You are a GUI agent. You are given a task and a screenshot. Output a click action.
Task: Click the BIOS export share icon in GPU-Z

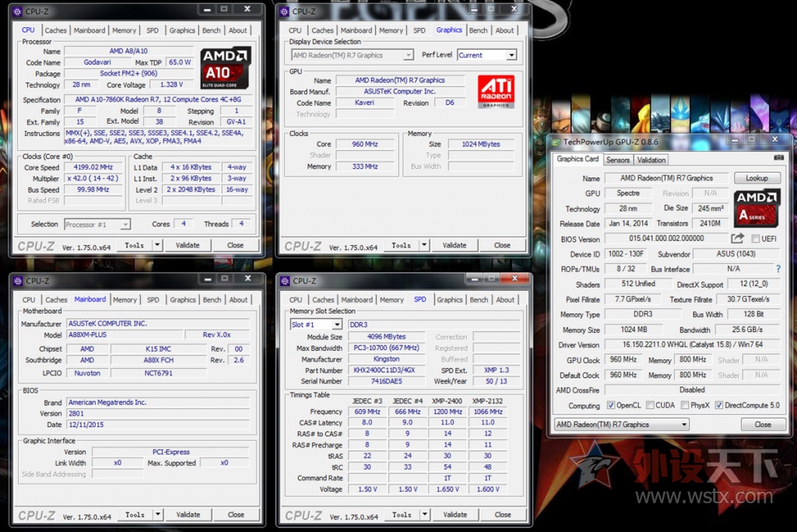click(x=738, y=238)
